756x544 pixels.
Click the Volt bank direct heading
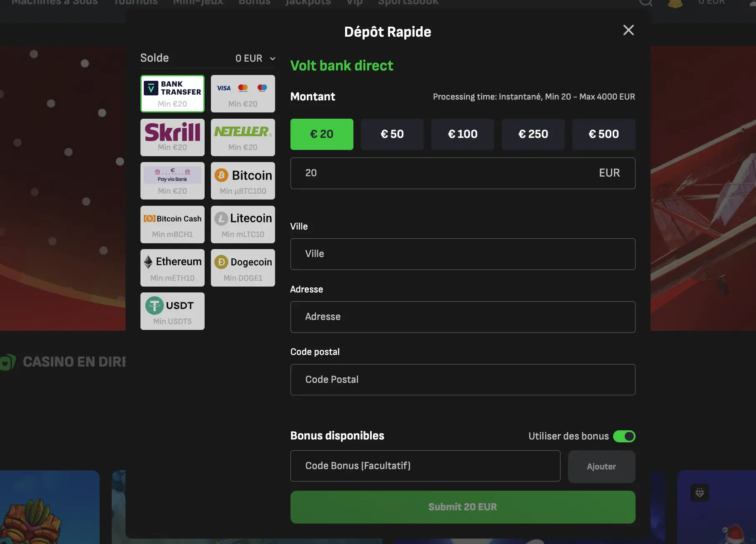coord(342,65)
